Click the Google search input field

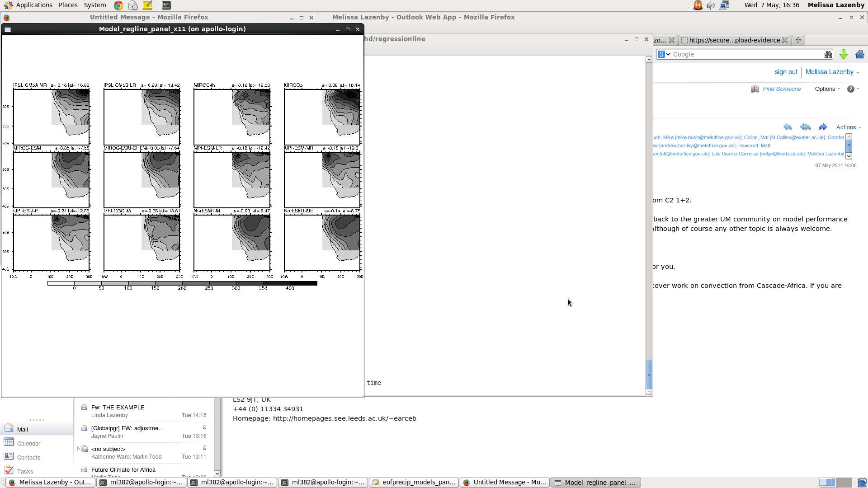tap(746, 54)
